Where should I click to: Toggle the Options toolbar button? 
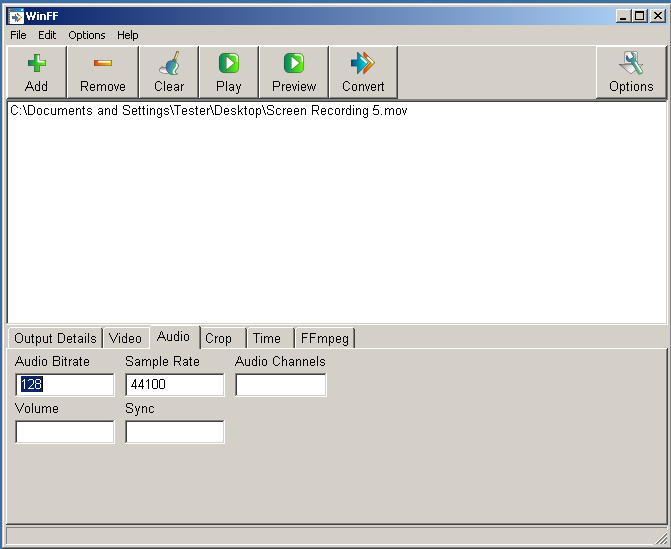(631, 72)
